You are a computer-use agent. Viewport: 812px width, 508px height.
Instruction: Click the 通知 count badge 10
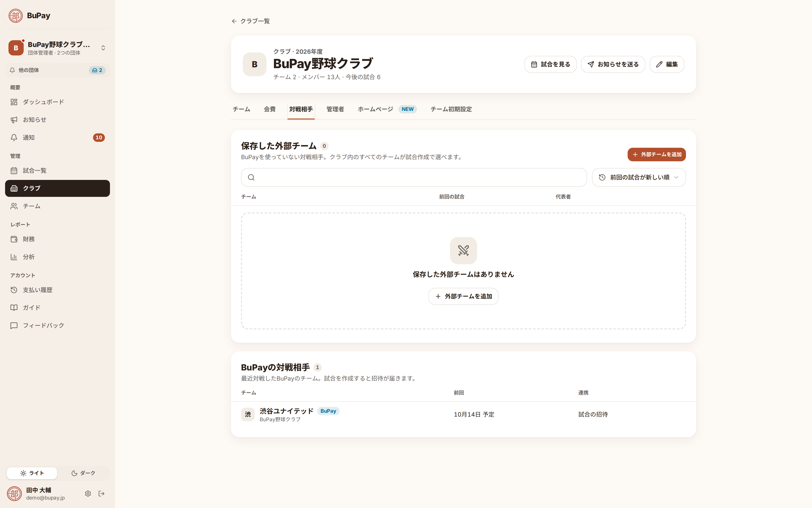(99, 137)
